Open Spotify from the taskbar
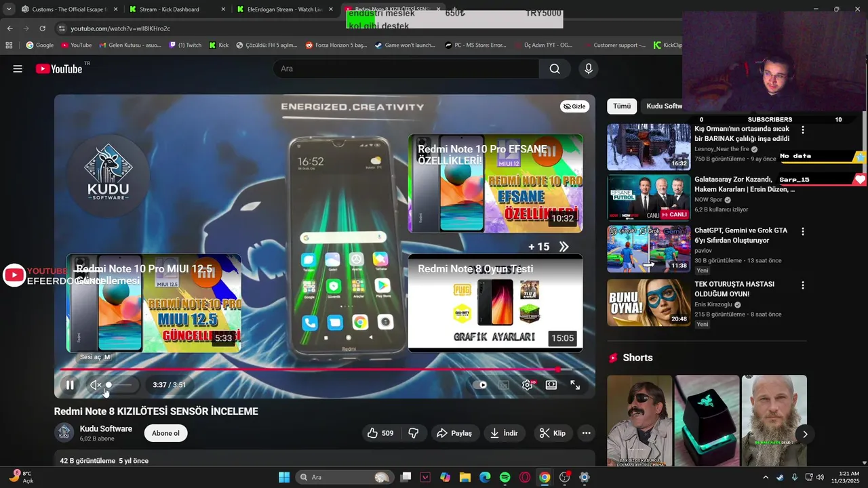The height and width of the screenshot is (488, 868). (505, 477)
